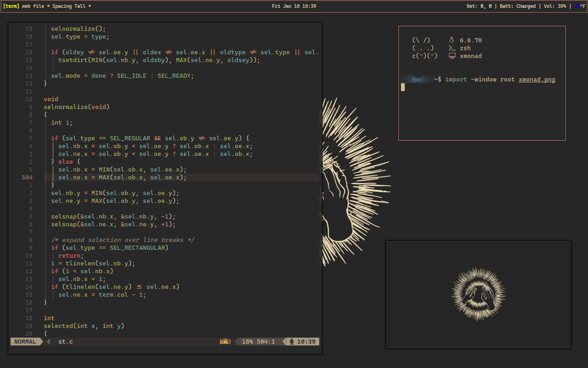Click the Spacing Tall layout indicator
588x368 pixels.
click(69, 6)
